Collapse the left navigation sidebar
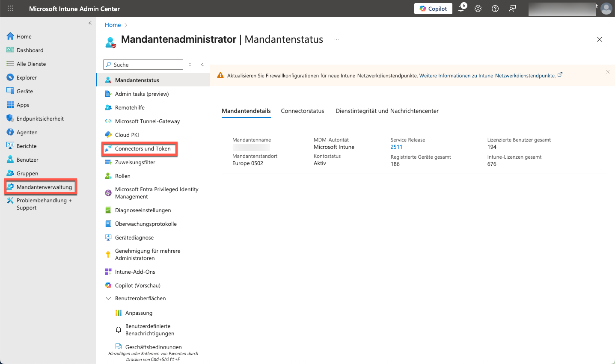The image size is (615, 364). [x=90, y=23]
